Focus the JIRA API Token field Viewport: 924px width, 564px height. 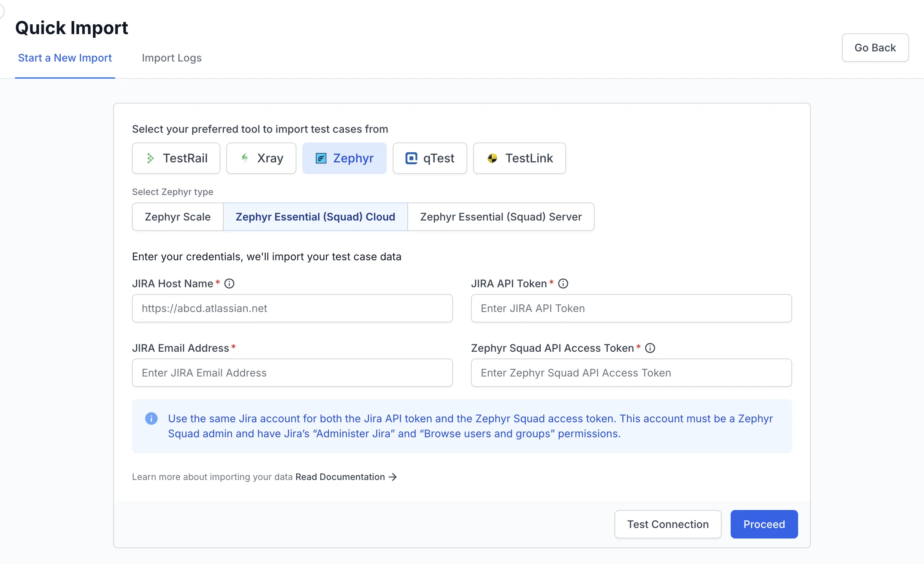coord(631,309)
